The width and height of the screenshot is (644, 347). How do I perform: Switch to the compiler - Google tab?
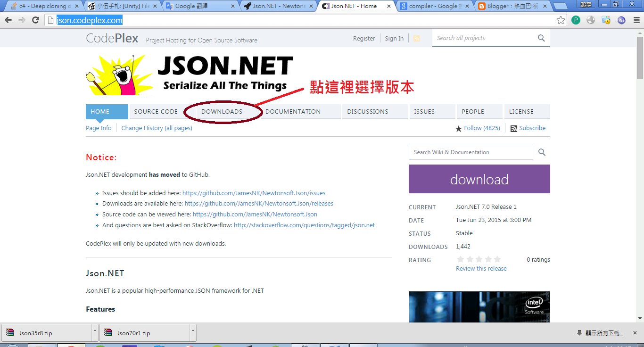tap(434, 6)
